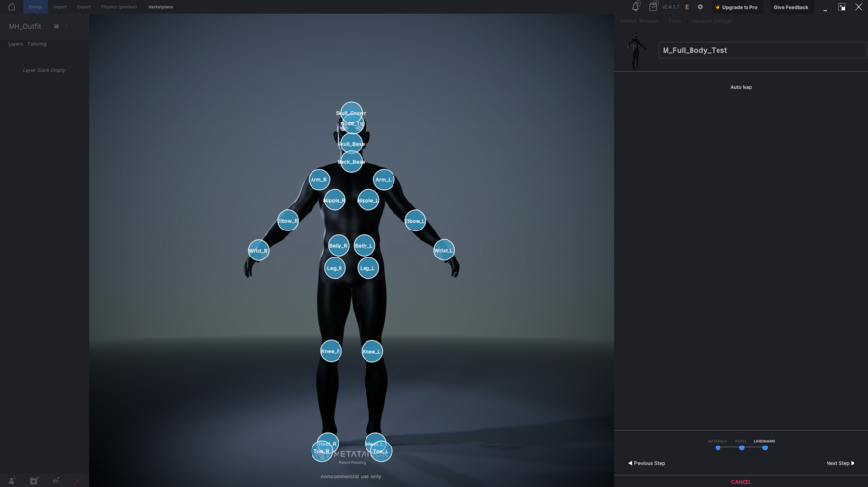
Task: Select the Knee_L landmark marker
Action: coord(371,352)
